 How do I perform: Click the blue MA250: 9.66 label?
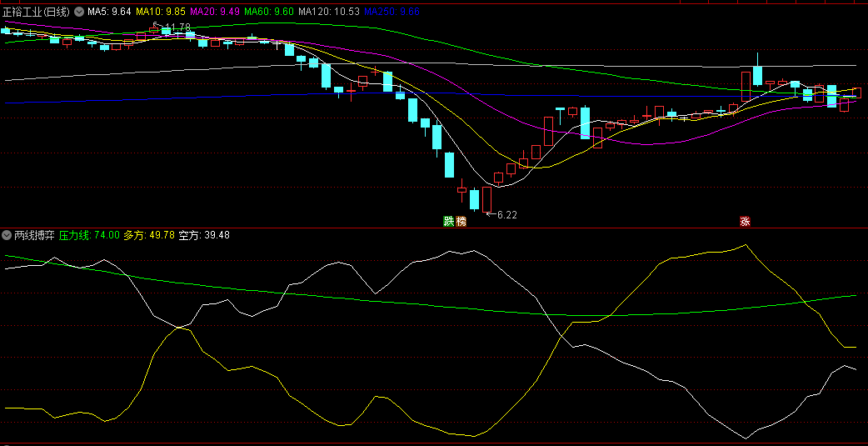tap(392, 11)
